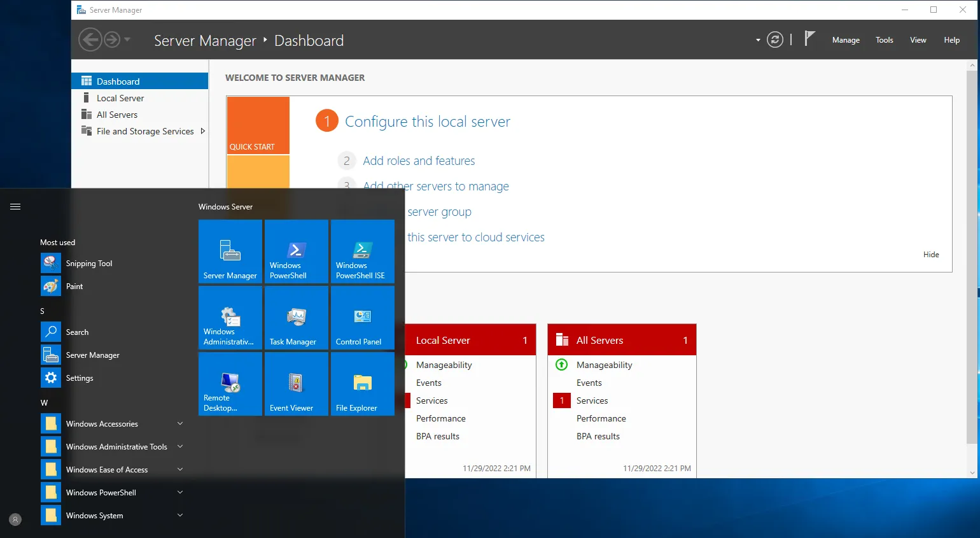This screenshot has width=980, height=538.
Task: Open the View menu
Action: coord(918,40)
